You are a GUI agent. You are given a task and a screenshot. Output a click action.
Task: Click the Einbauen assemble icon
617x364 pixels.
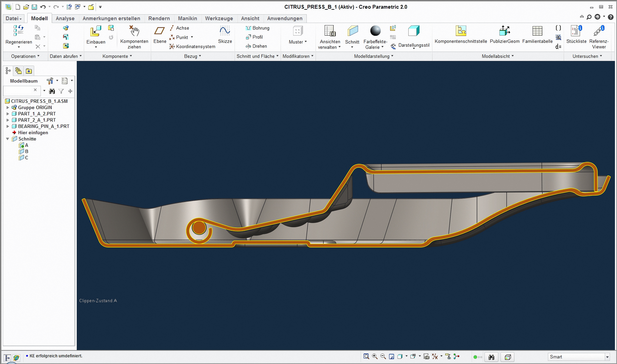[x=95, y=31]
